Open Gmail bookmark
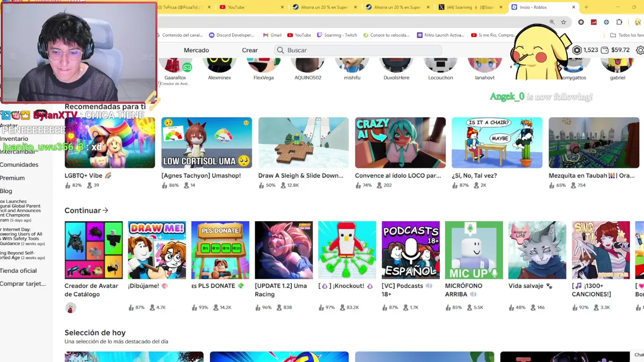 coord(272,35)
